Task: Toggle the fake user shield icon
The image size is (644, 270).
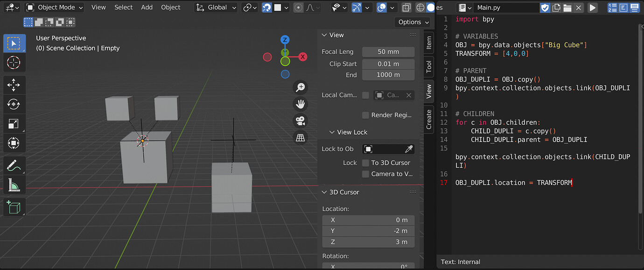Action: 545,7
